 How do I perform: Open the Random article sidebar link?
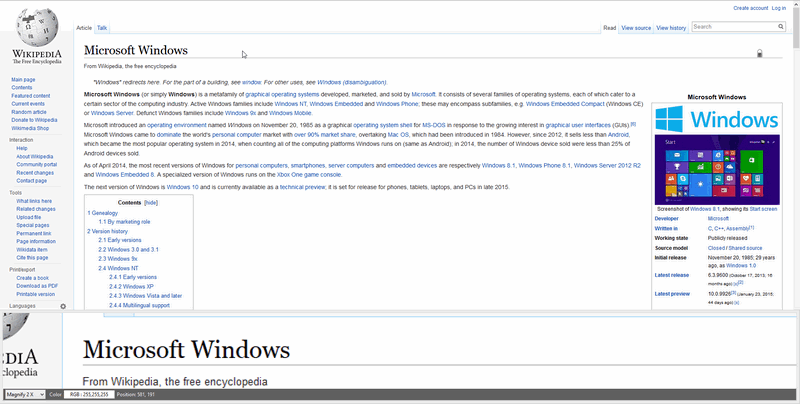[x=28, y=112]
